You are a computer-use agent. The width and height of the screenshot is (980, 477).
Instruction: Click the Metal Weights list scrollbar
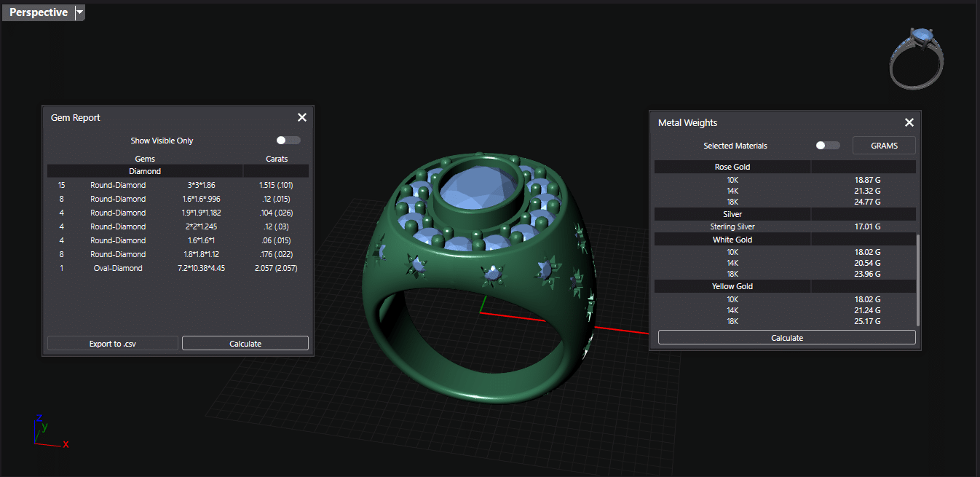coord(917,280)
